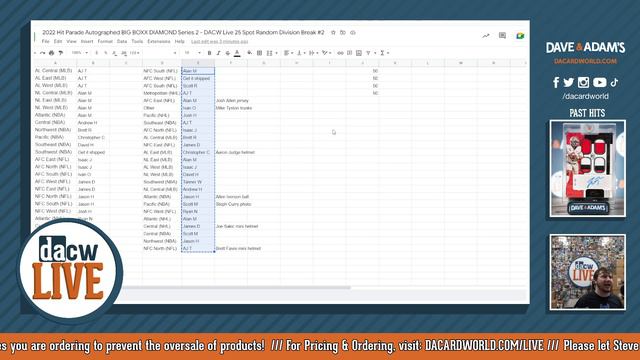Open Dave & Adam's Twitter icon
Screen dimensions: 640x360
(x=569, y=82)
